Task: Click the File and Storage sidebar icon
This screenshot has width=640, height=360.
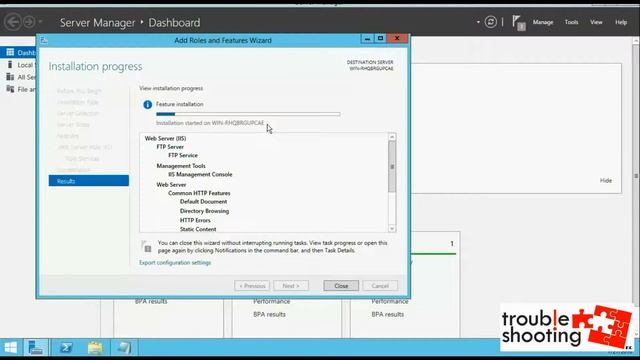Action: [x=10, y=89]
